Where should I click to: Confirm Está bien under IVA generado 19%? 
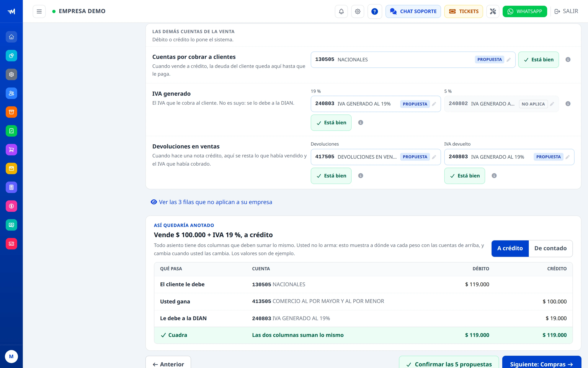pos(331,123)
